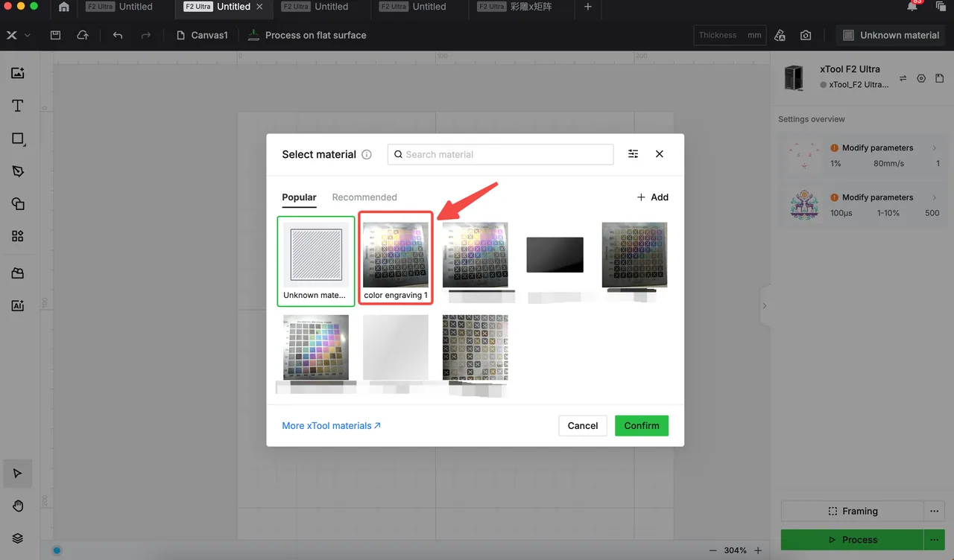Click the zoom in plus button
This screenshot has width=954, height=560.
[758, 550]
